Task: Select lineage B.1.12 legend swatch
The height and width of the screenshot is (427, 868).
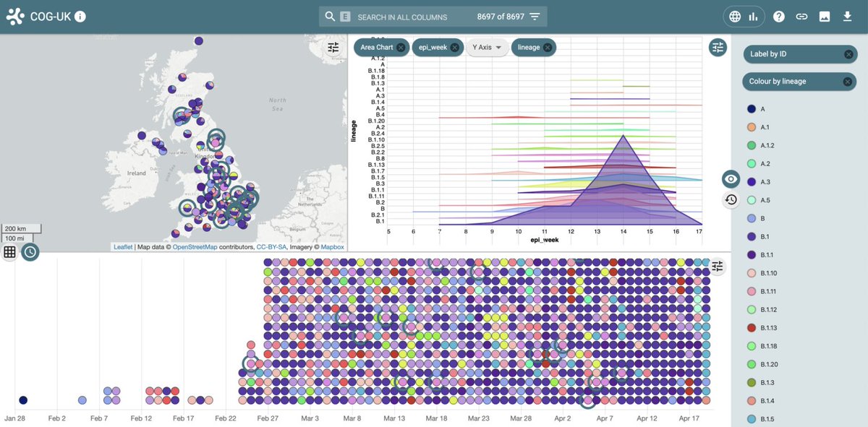Action: 750,309
